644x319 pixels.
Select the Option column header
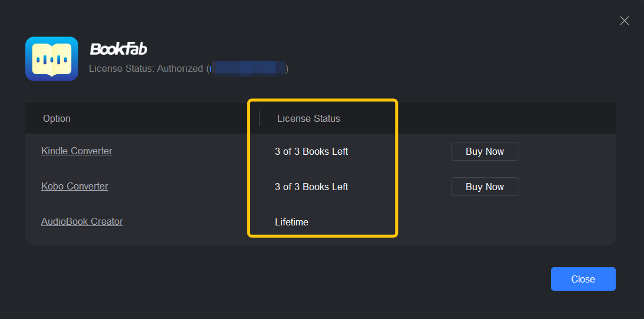57,118
